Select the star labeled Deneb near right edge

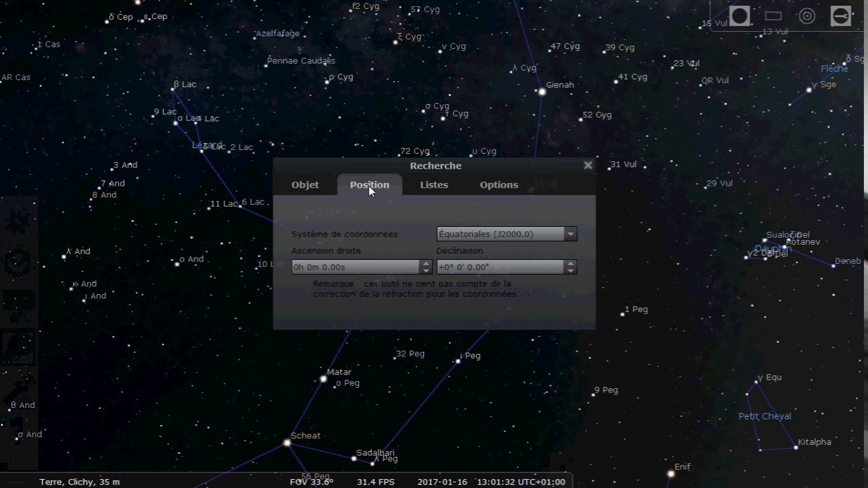click(x=833, y=266)
